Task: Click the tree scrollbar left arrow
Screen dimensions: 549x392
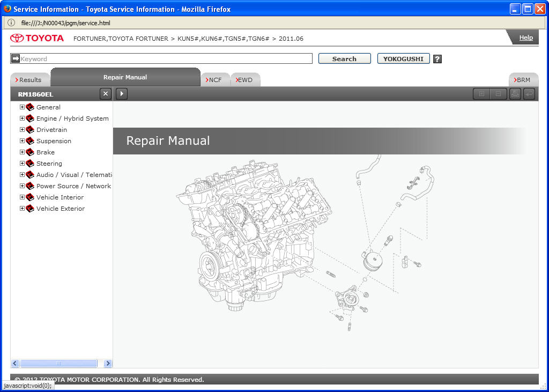Action: 15,363
